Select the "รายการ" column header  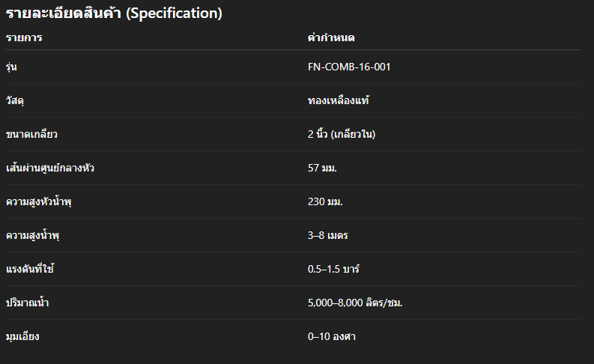pyautogui.click(x=24, y=37)
